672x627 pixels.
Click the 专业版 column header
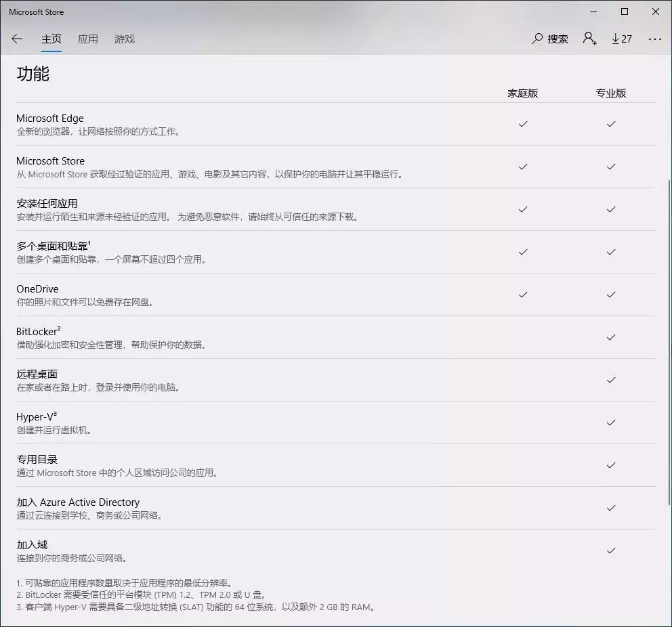click(x=611, y=93)
